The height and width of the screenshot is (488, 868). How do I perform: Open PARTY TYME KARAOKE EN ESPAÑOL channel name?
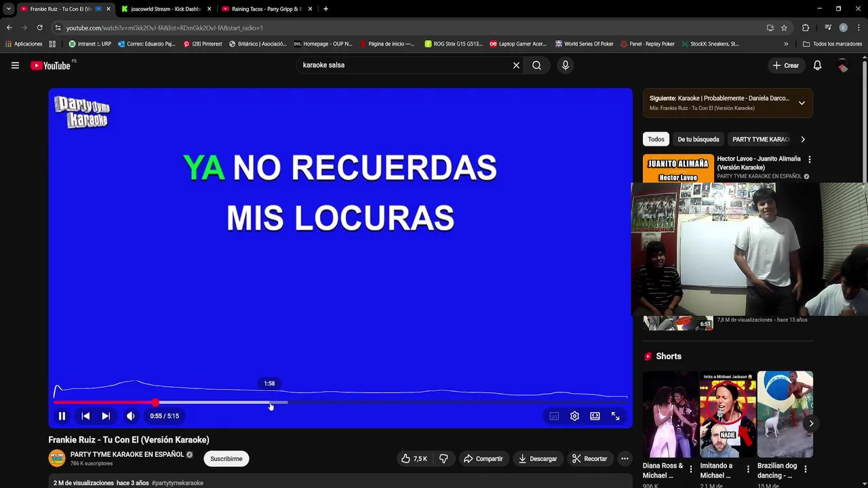coord(127,454)
